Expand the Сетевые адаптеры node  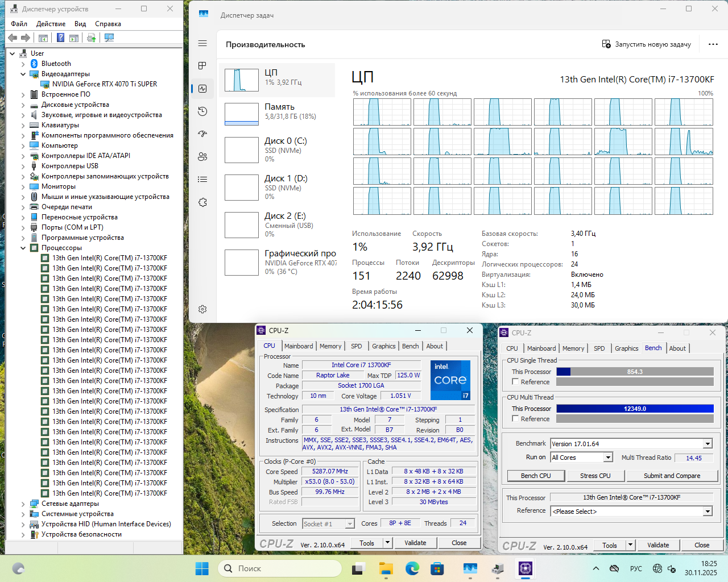coord(23,504)
